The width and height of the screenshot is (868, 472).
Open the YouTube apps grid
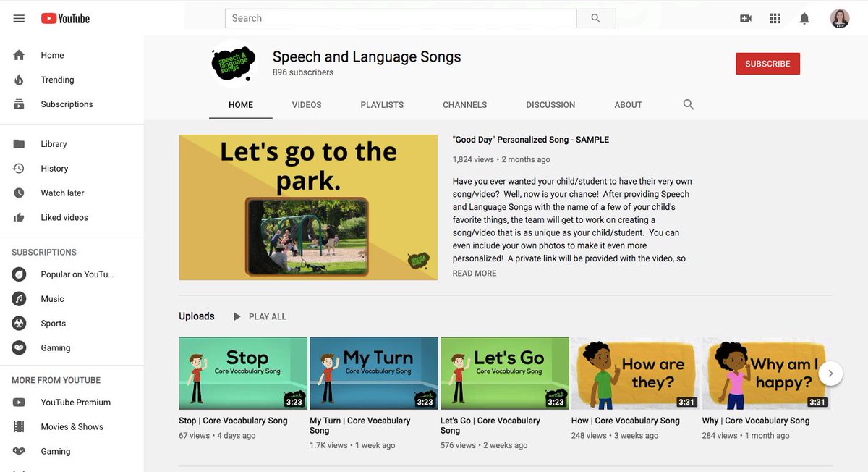(775, 19)
